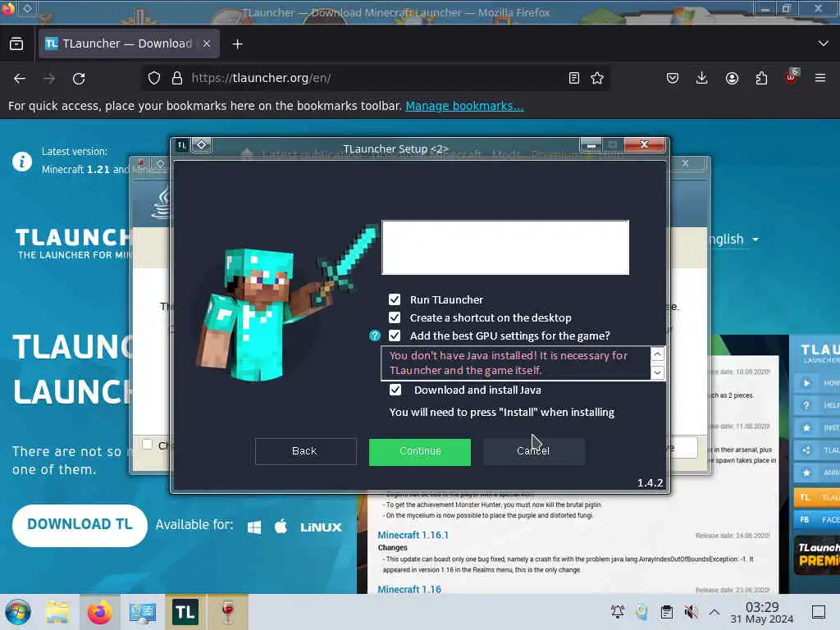This screenshot has height=630, width=840.
Task: Open a new tab with plus button
Action: click(x=237, y=44)
